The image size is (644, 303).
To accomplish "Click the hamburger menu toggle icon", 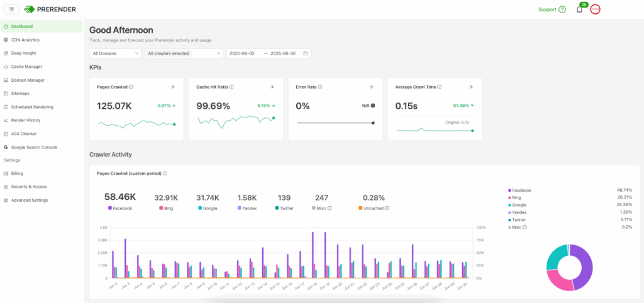I will (x=12, y=9).
